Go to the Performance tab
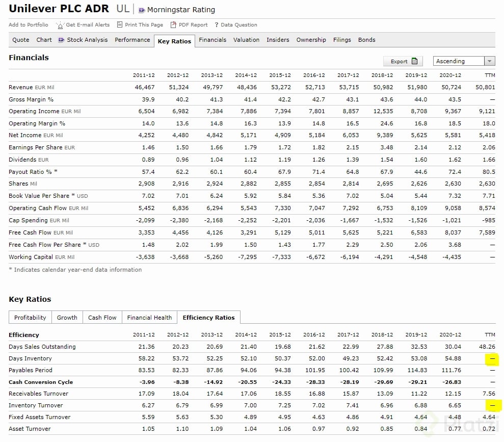Image resolution: width=504 pixels, height=442 pixels. [132, 40]
